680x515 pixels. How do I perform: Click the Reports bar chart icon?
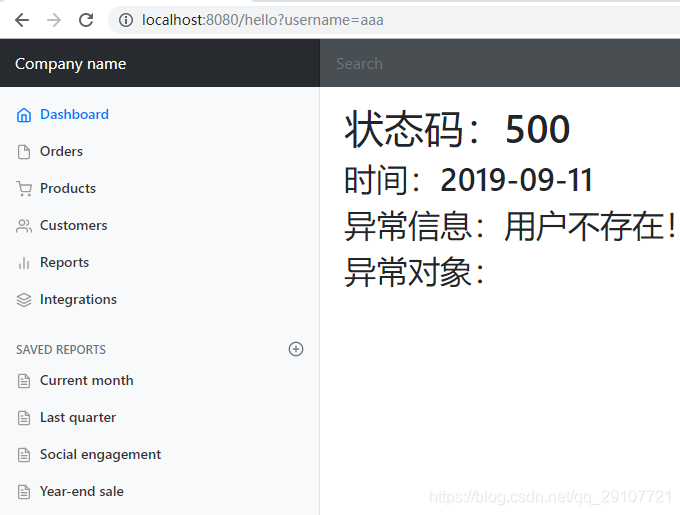click(24, 263)
